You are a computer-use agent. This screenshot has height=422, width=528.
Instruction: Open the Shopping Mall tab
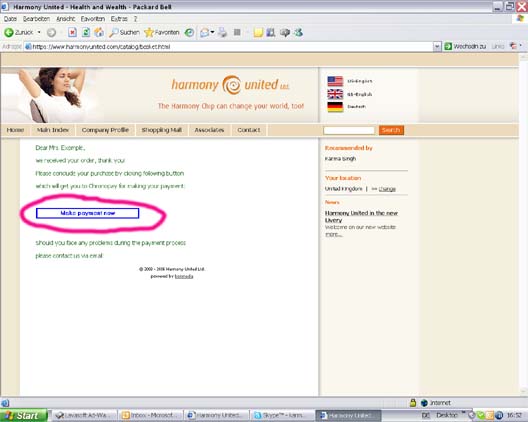pos(162,130)
